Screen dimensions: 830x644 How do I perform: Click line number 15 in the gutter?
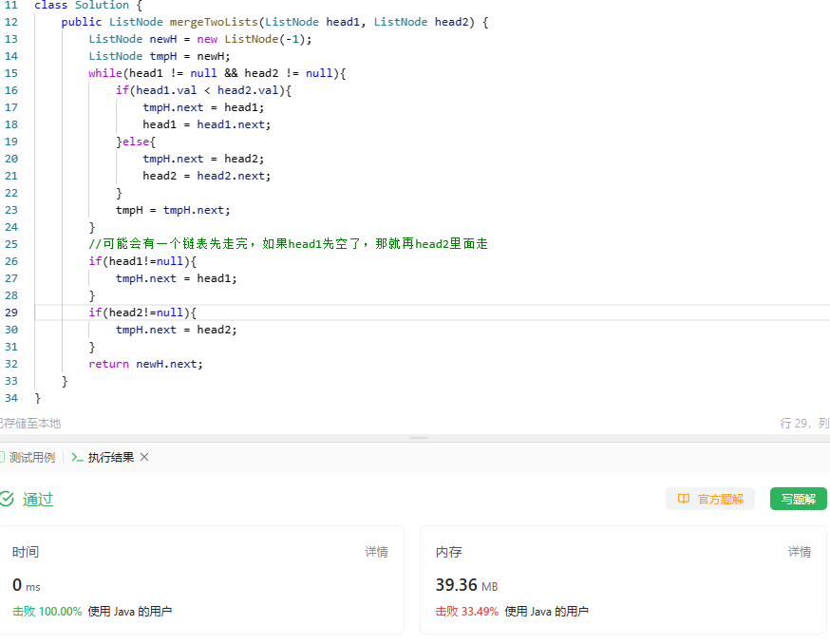click(11, 73)
